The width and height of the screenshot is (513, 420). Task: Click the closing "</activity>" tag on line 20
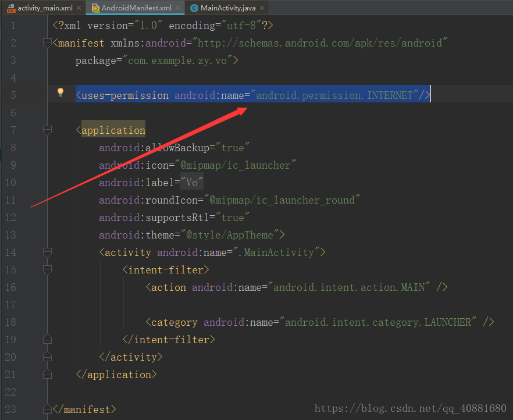[x=131, y=357]
